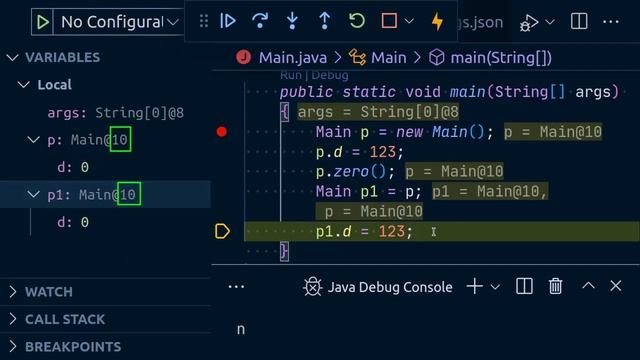The image size is (640, 360).
Task: Click Hot Code Replace lightning icon
Action: [438, 21]
